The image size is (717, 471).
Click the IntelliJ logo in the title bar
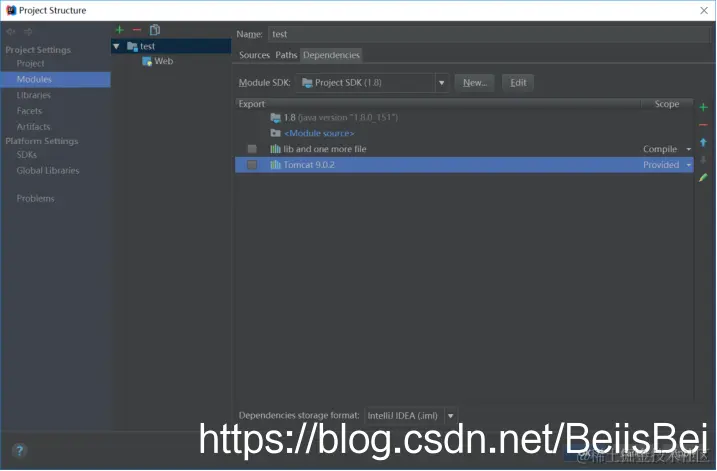point(11,10)
